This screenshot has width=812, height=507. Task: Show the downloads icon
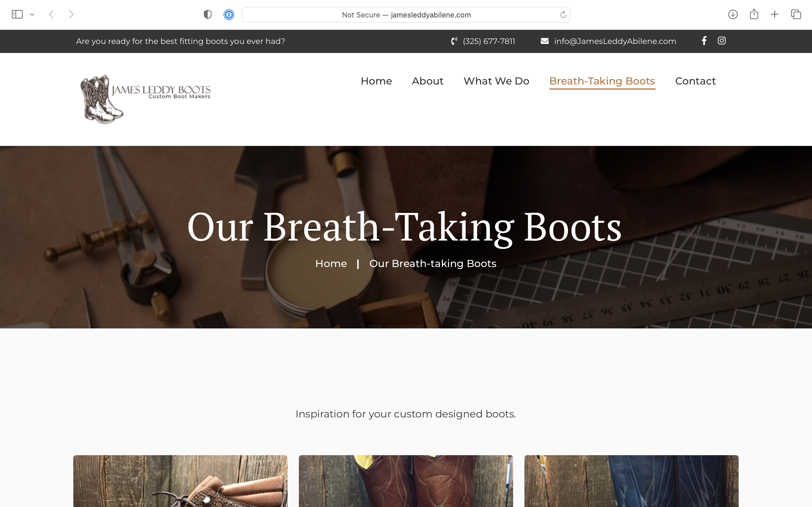(733, 14)
